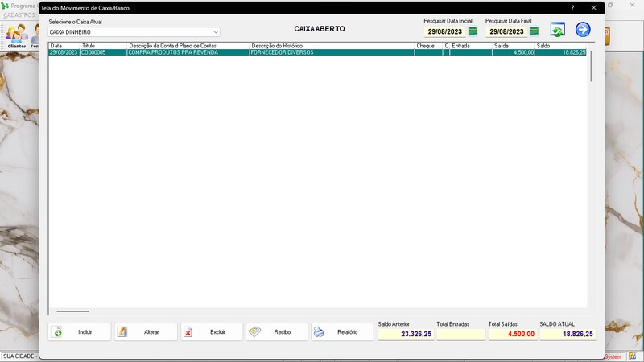This screenshot has width=644, height=362.
Task: Click the Pesquisar Data Final field
Action: pos(506,31)
